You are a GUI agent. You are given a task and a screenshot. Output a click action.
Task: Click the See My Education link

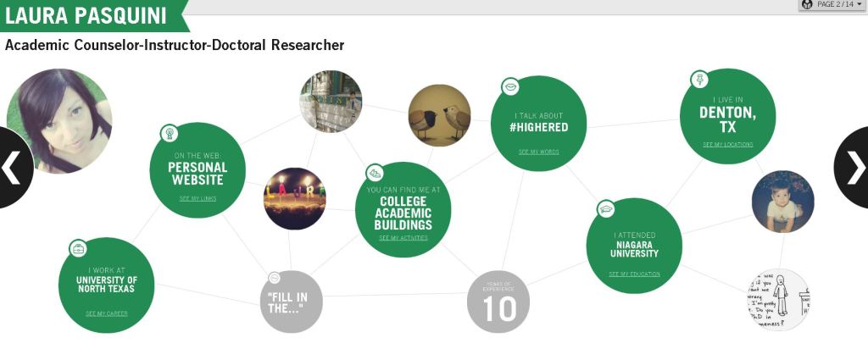[634, 274]
